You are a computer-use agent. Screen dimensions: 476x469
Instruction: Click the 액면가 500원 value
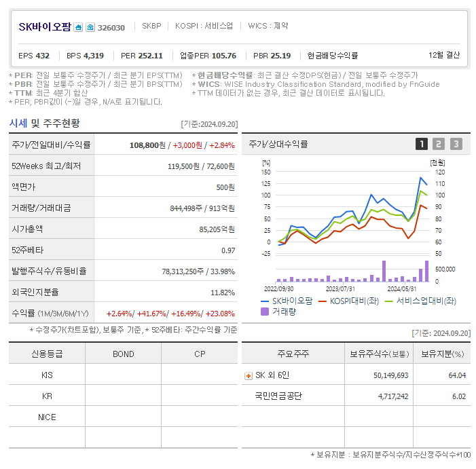225,187
